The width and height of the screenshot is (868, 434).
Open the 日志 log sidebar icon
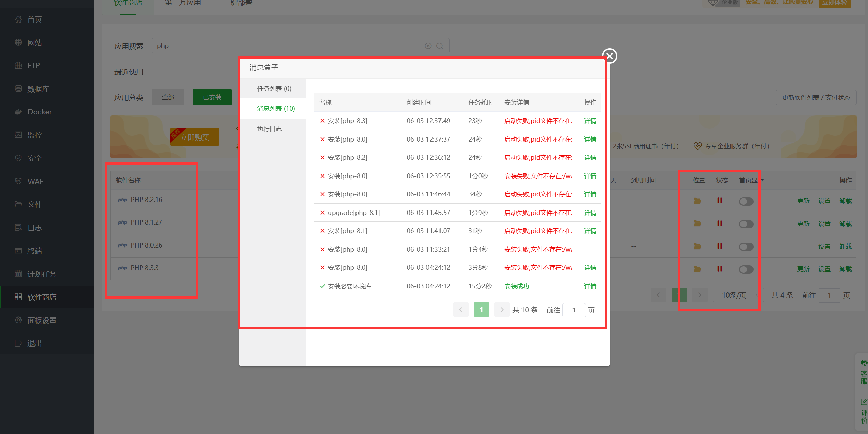pyautogui.click(x=19, y=228)
